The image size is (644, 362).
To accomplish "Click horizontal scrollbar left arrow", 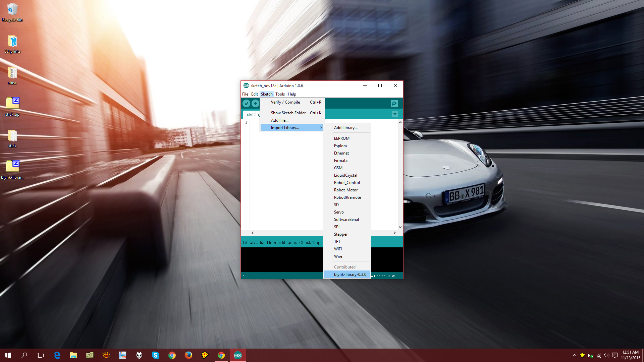I will click(253, 233).
